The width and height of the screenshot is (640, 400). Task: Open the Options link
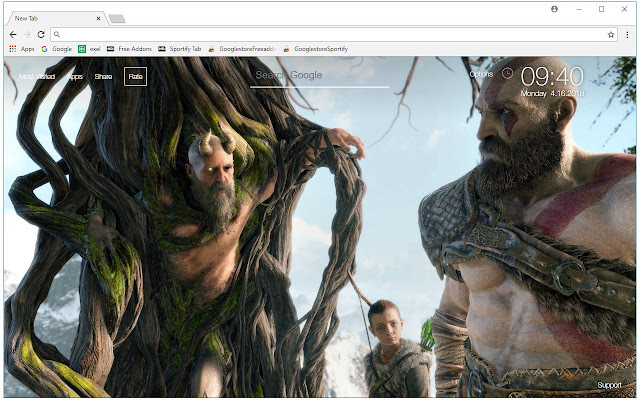pyautogui.click(x=481, y=74)
